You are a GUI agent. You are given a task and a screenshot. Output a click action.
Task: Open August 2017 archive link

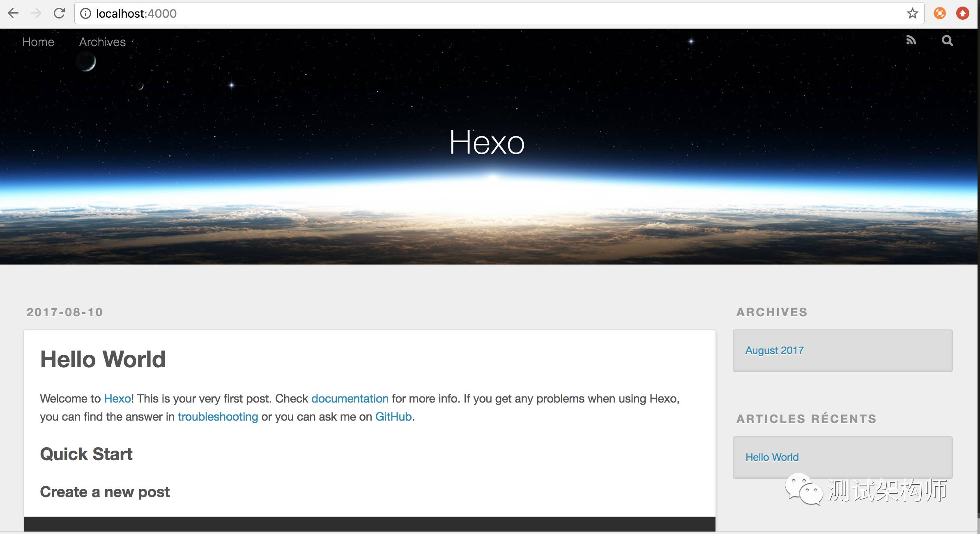(x=774, y=350)
